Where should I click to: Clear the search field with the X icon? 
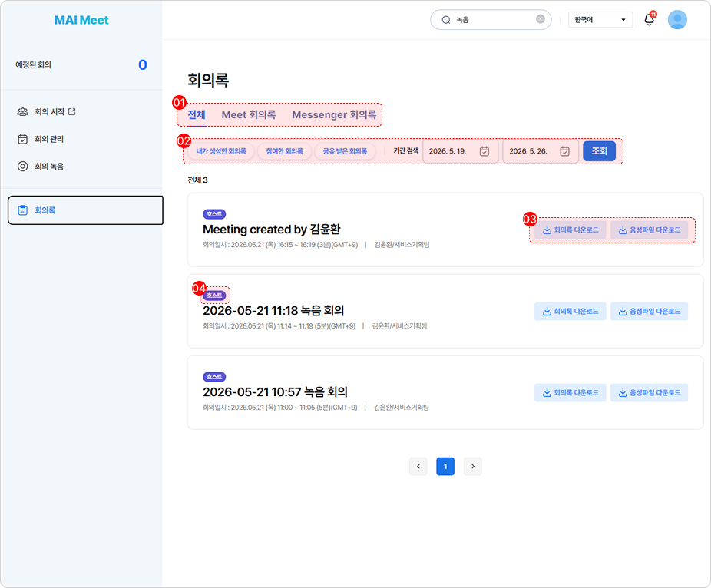click(x=540, y=19)
